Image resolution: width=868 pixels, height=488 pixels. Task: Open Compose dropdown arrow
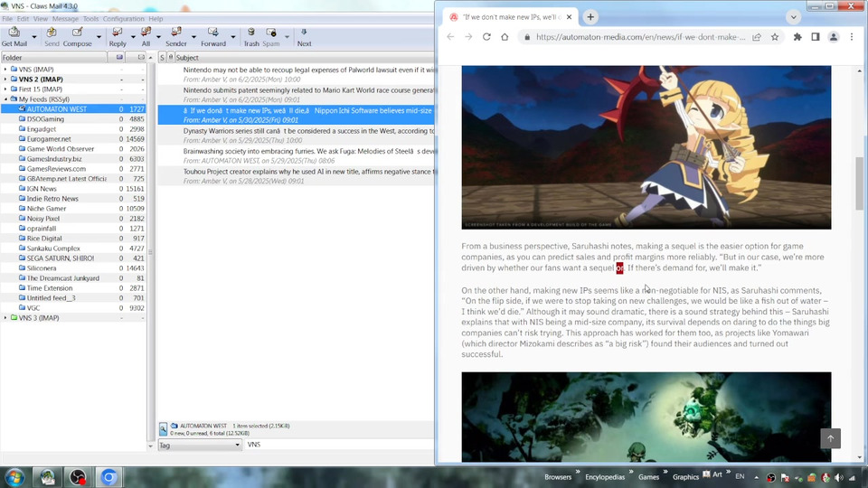[99, 37]
